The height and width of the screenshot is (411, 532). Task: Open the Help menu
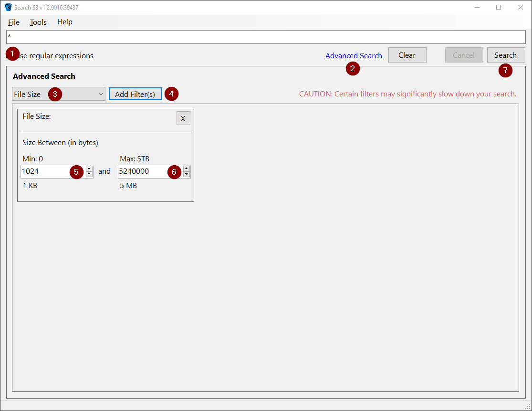[x=65, y=22]
